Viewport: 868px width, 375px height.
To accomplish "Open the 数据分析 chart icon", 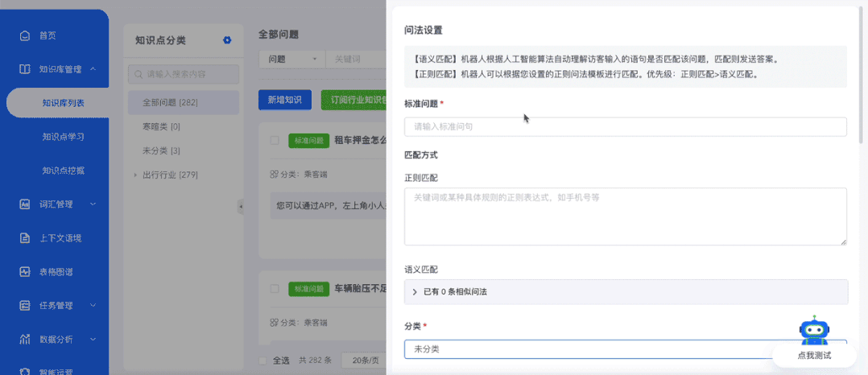I will pyautogui.click(x=24, y=339).
